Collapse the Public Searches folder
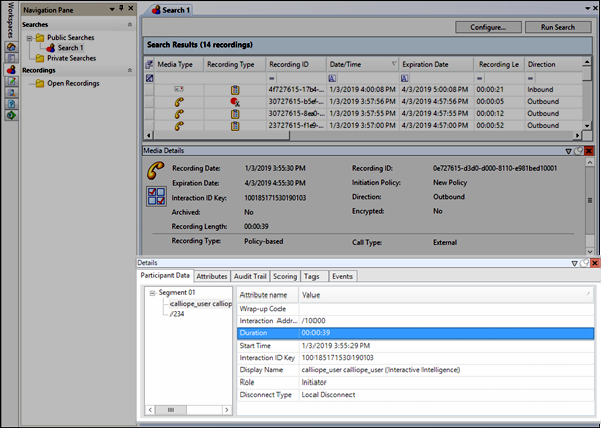Screen dimensions: 601x428 [x=29, y=37]
